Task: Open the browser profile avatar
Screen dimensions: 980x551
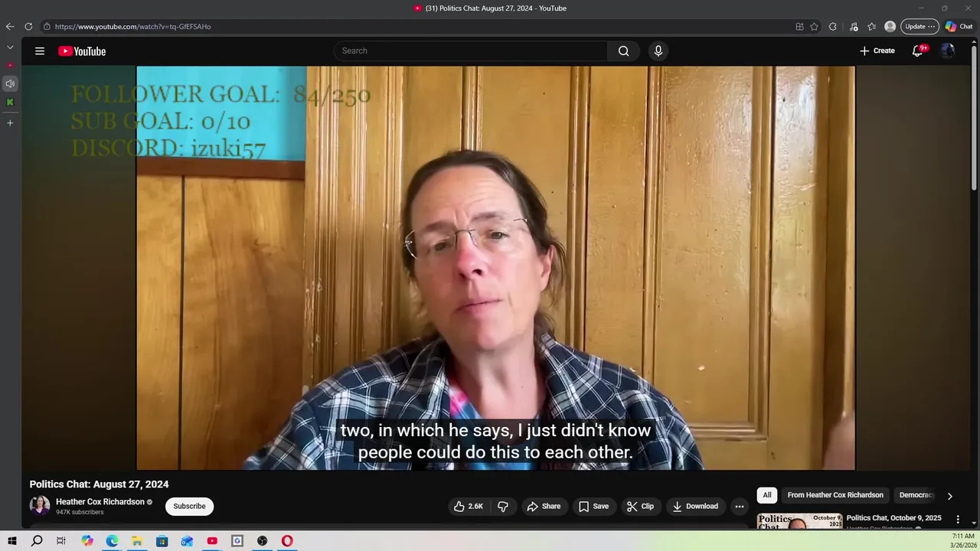Action: (890, 27)
